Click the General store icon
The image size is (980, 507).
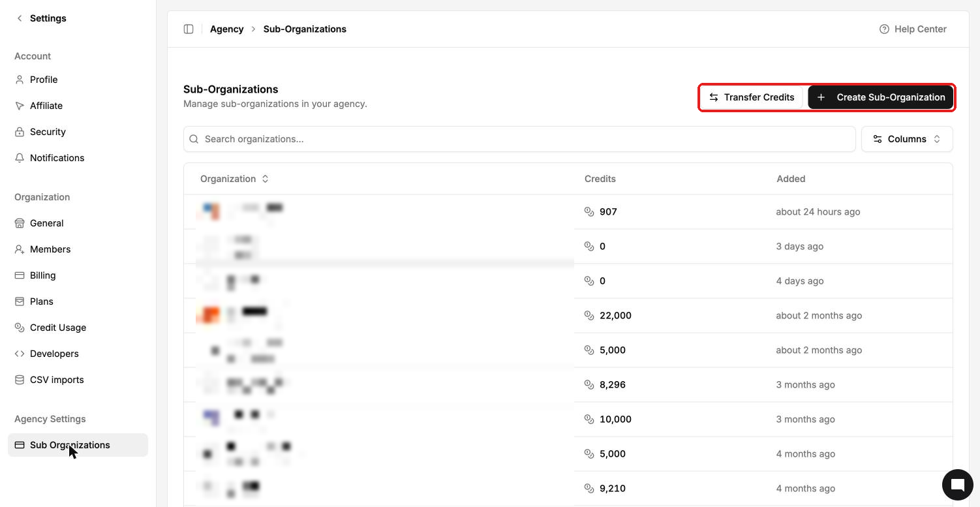click(20, 223)
